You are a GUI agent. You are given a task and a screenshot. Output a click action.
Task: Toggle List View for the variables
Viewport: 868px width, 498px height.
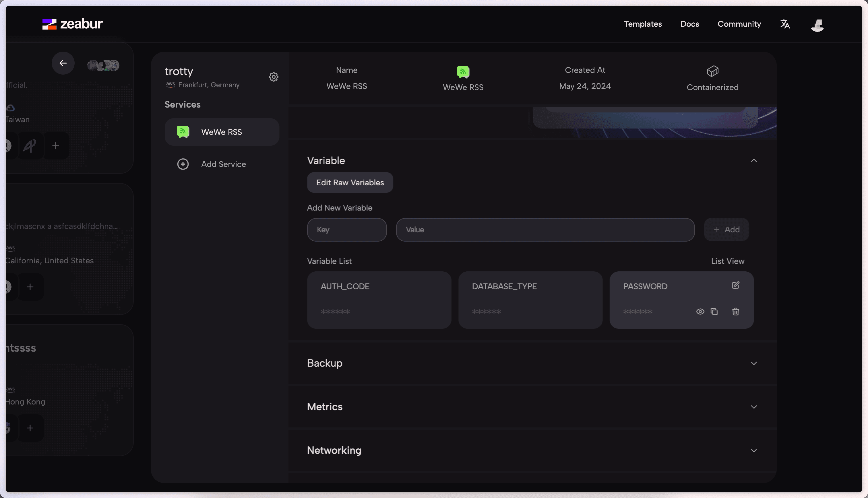tap(728, 261)
